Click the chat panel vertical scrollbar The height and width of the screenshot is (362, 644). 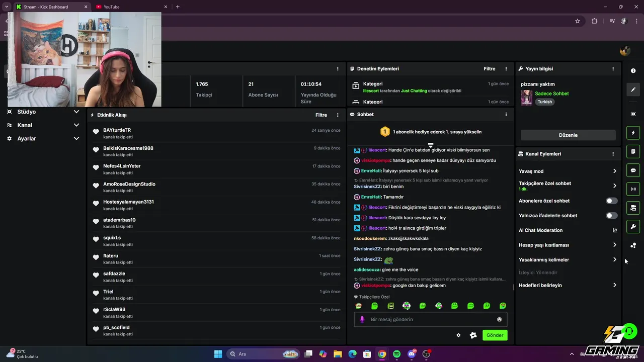coord(513,288)
